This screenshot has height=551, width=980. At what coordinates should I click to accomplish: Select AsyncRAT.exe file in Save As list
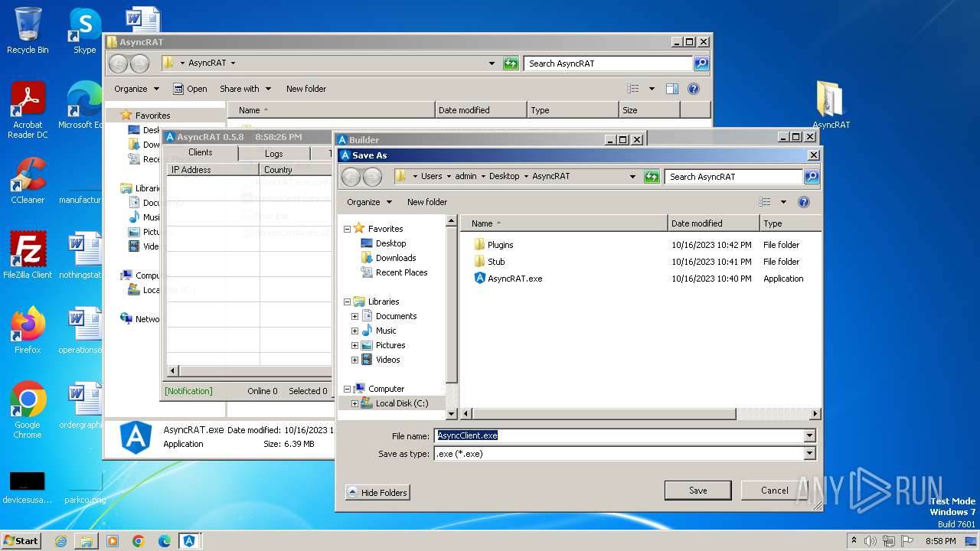tap(514, 279)
